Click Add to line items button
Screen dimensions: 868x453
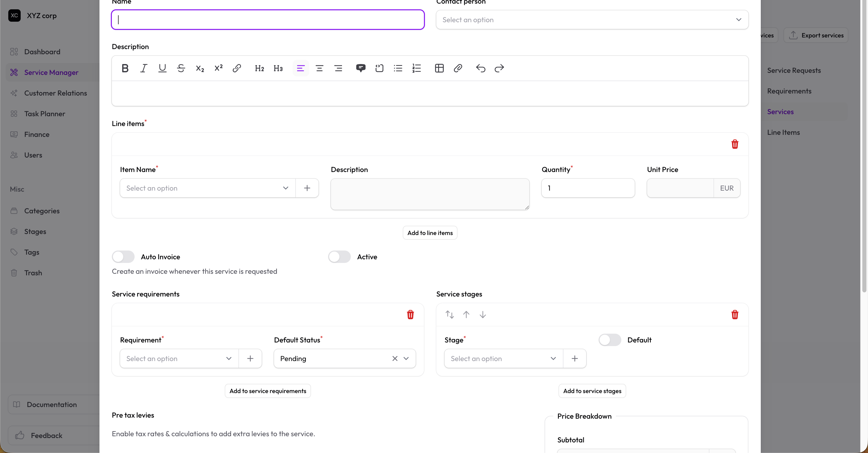coord(430,233)
